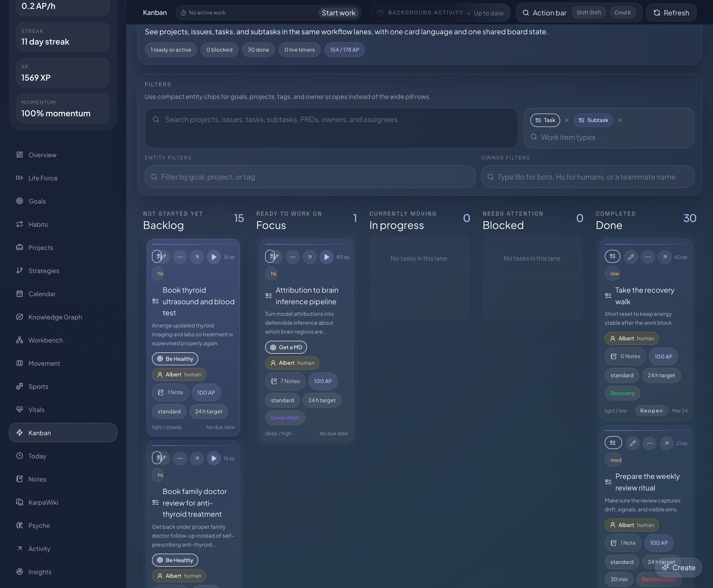Toggle the 30 done filter chip
The image size is (713, 588).
pos(258,49)
